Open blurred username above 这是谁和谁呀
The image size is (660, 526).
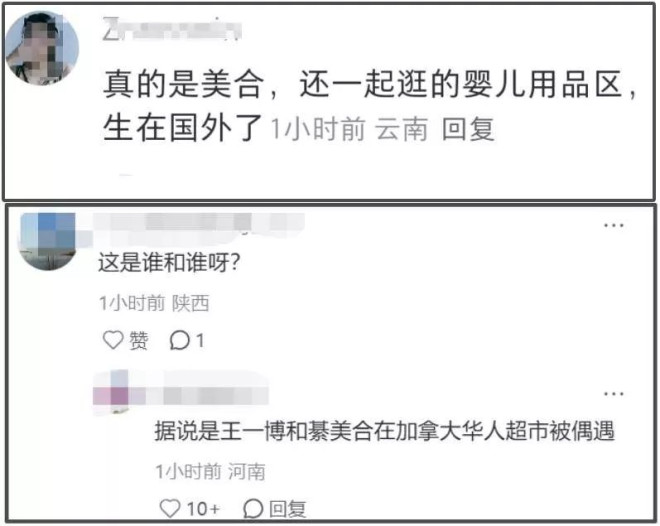[198, 228]
